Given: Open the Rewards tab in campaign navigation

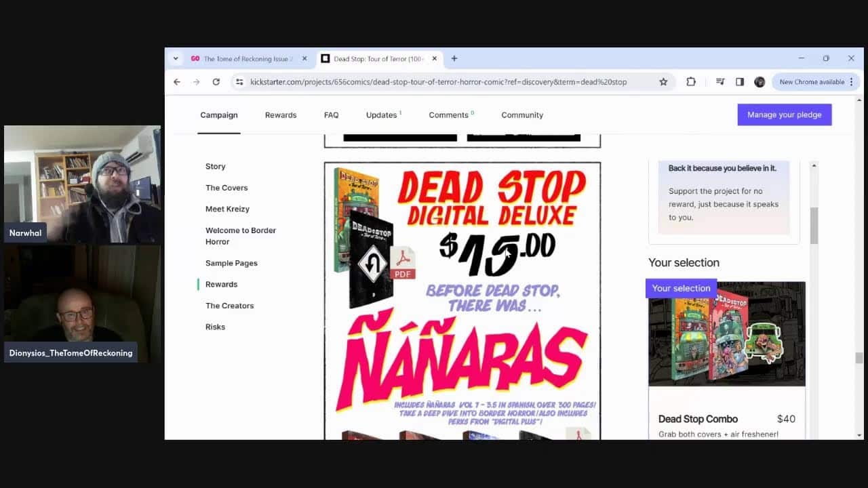Looking at the screenshot, I should 281,115.
